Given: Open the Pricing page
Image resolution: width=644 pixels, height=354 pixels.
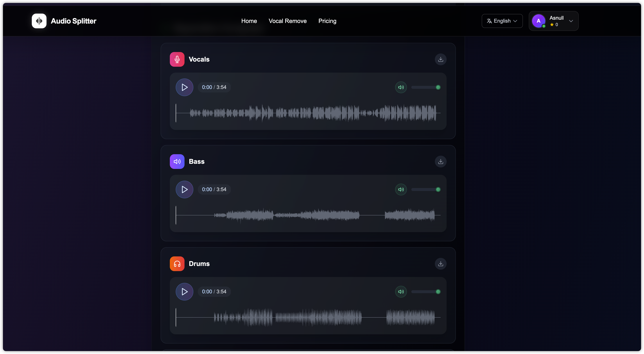Looking at the screenshot, I should coord(327,21).
